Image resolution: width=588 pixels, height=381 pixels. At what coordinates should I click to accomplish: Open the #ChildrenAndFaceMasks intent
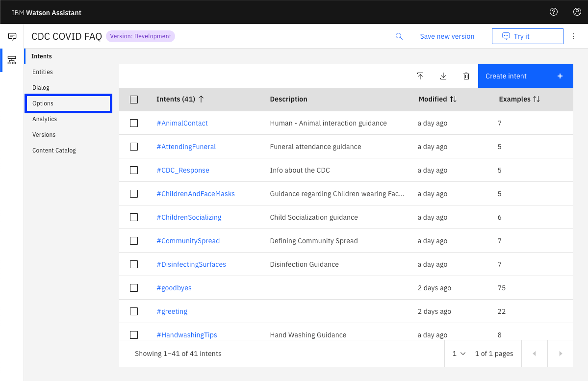195,194
